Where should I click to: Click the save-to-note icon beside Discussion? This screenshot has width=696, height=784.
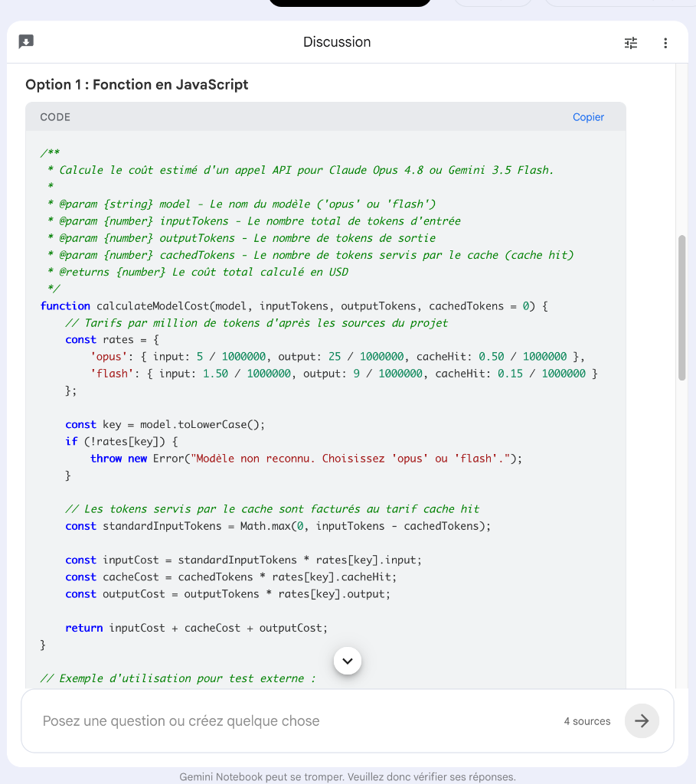[26, 41]
